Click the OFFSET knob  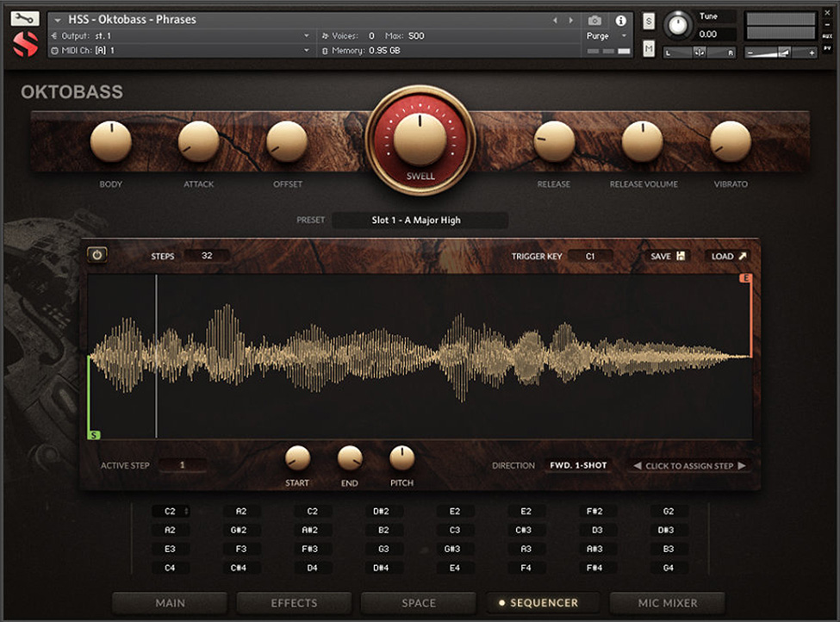click(287, 141)
